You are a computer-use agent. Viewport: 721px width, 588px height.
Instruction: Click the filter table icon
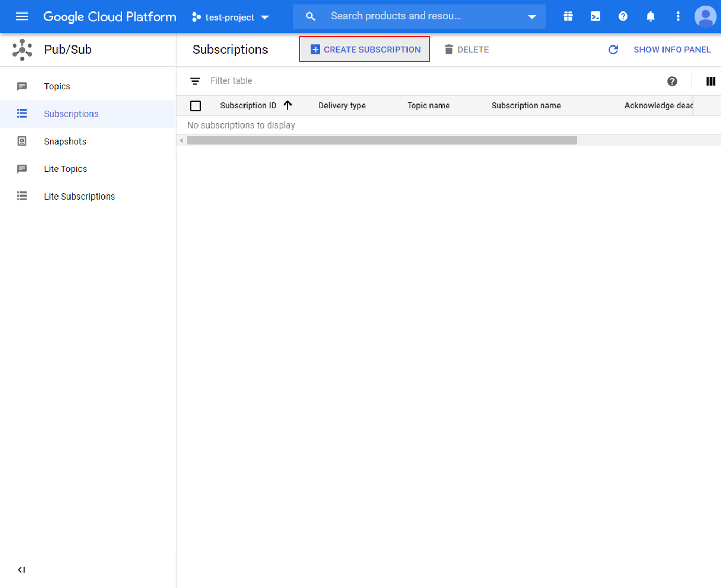[x=195, y=81]
